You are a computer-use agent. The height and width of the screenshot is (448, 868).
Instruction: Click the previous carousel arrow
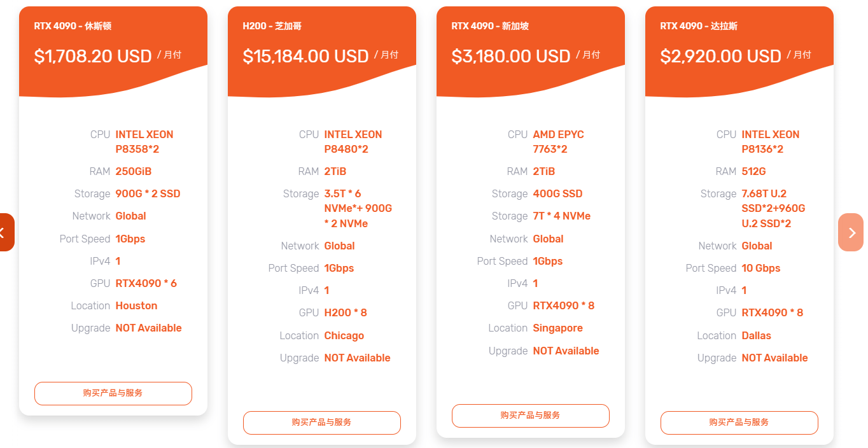[x=6, y=232]
